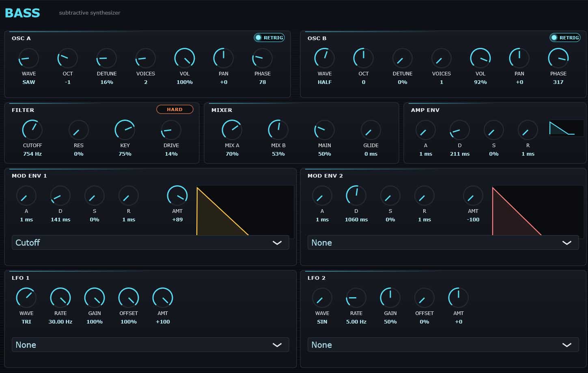The height and width of the screenshot is (373, 588).
Task: Click MOD ENV 1 sustain S knob
Action: coord(95,196)
